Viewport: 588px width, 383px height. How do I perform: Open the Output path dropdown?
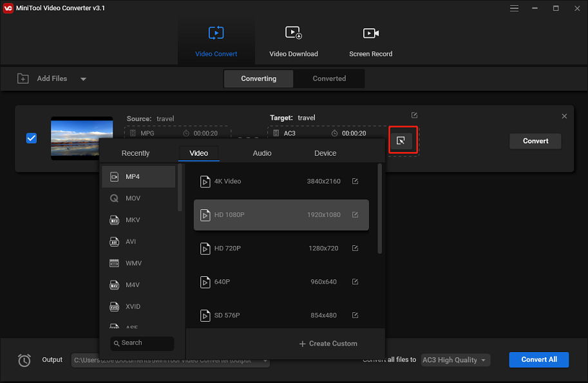click(x=265, y=360)
